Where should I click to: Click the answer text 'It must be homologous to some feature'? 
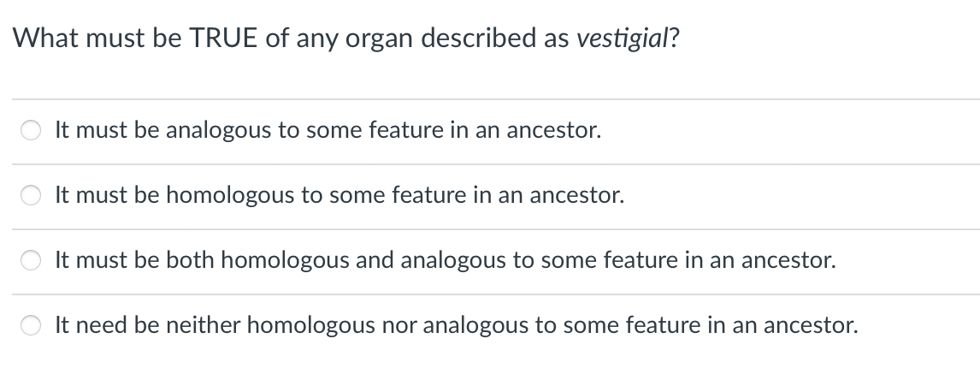(x=339, y=196)
